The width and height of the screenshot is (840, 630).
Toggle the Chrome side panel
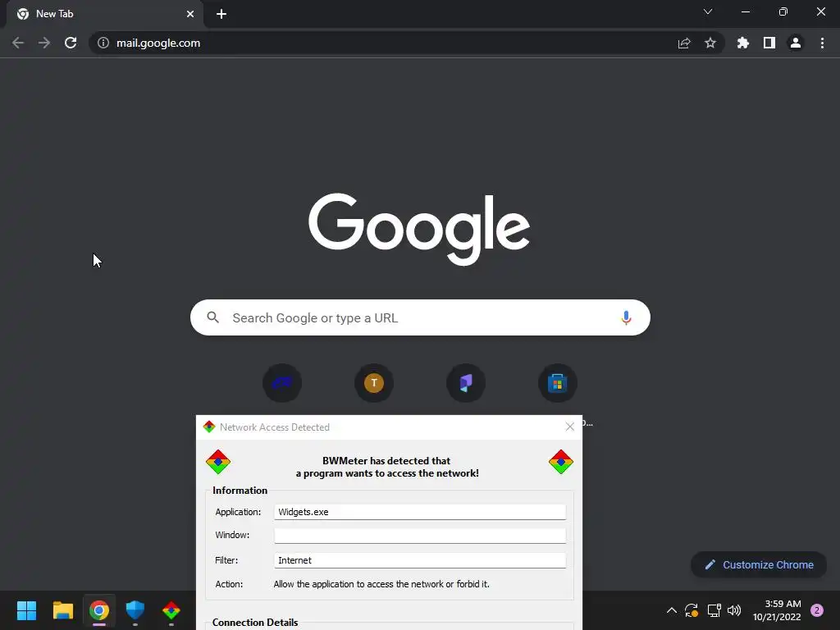[x=769, y=43]
